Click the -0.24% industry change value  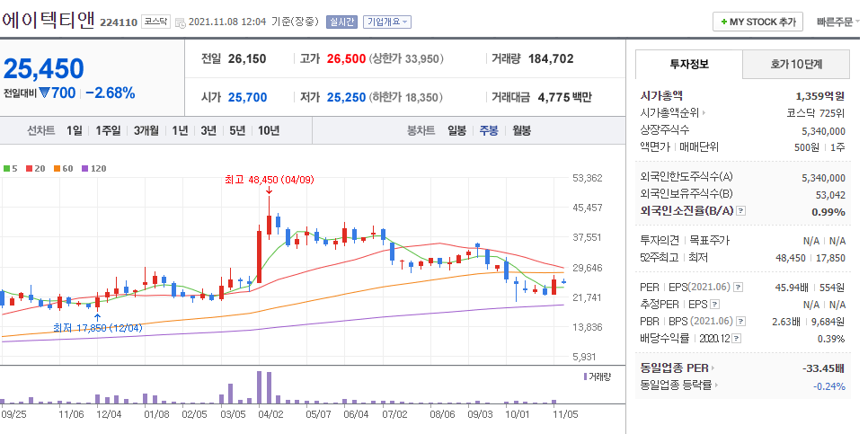[x=828, y=385]
